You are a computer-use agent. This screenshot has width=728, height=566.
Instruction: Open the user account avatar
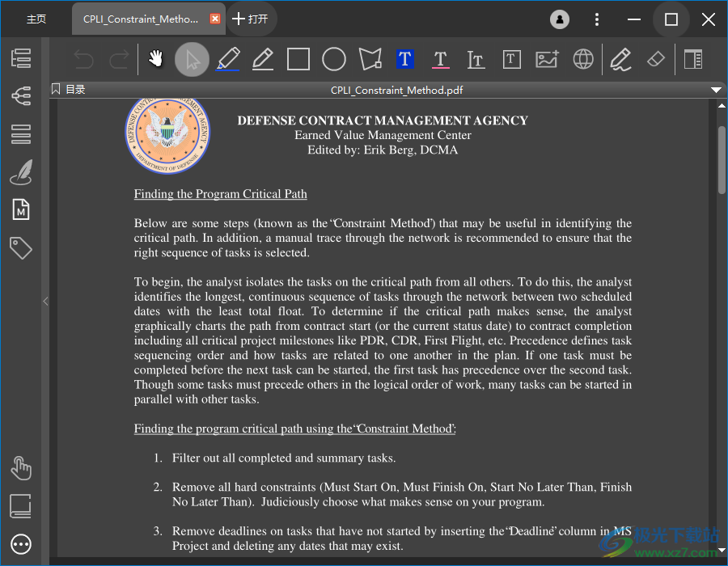pyautogui.click(x=560, y=19)
